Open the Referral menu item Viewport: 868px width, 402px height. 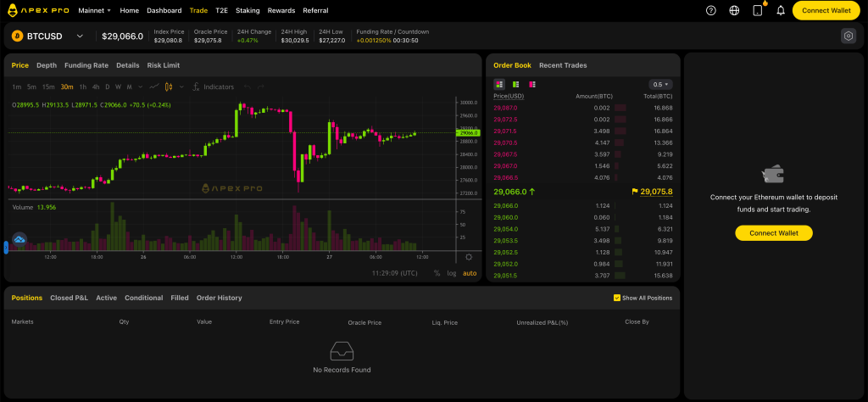point(315,10)
